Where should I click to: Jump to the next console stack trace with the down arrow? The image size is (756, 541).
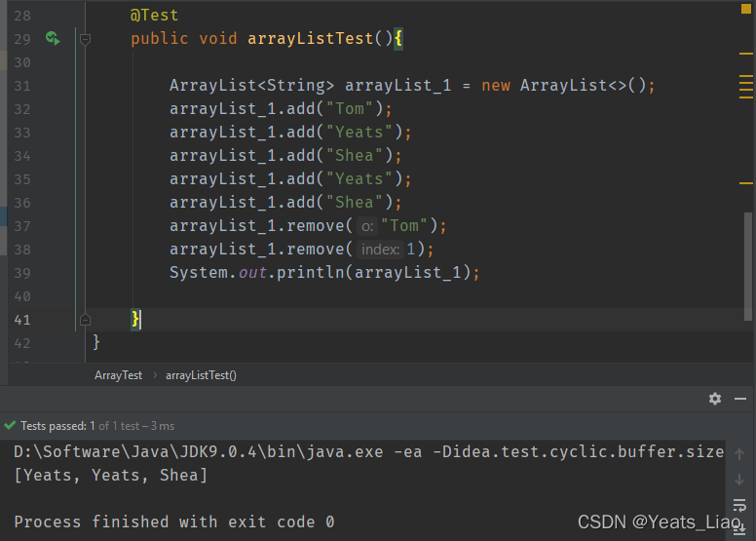[x=739, y=480]
